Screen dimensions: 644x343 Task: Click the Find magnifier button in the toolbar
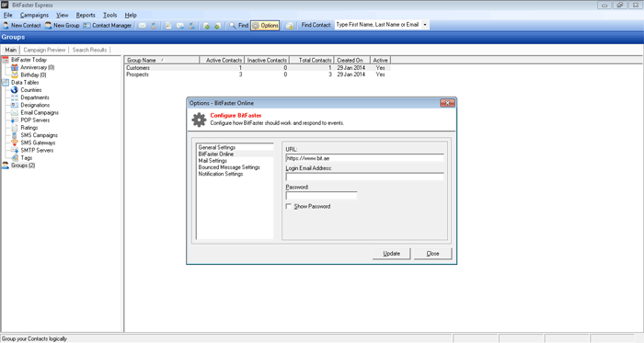tap(238, 26)
